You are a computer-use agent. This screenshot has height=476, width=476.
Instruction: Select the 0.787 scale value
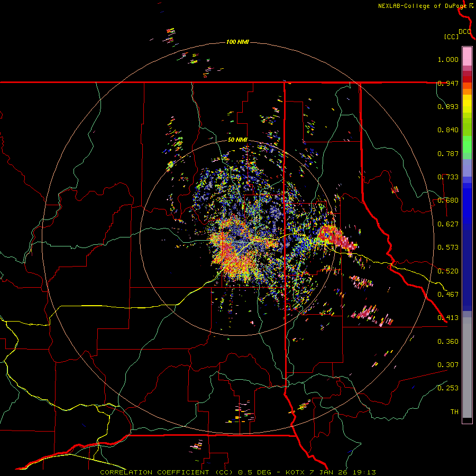tap(448, 153)
